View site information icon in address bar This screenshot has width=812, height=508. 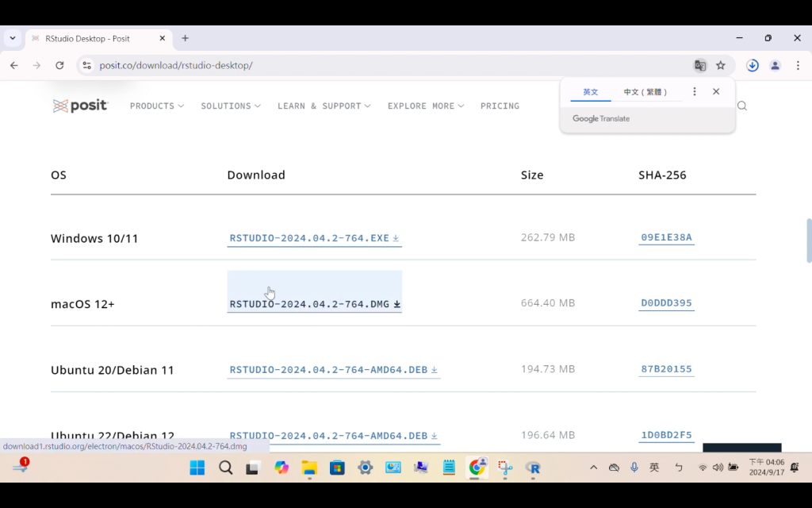[x=87, y=65]
